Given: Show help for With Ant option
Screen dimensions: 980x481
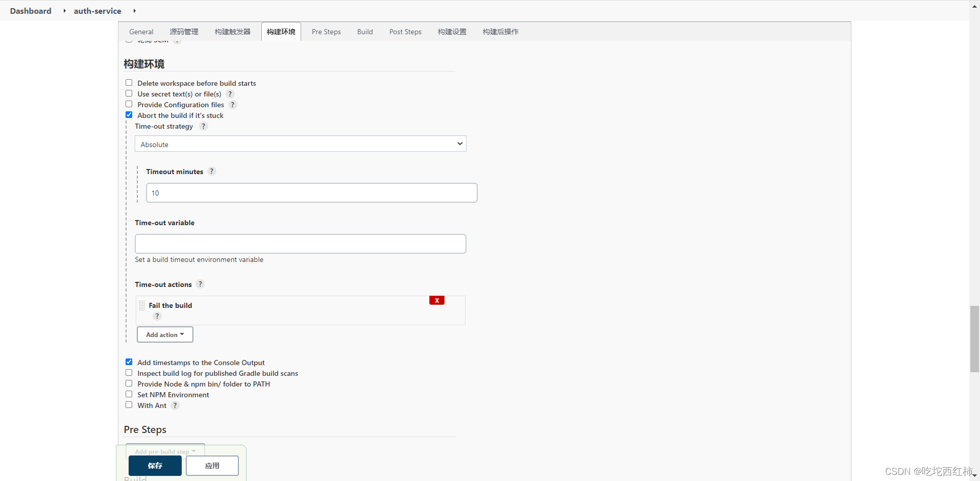Looking at the screenshot, I should point(175,405).
